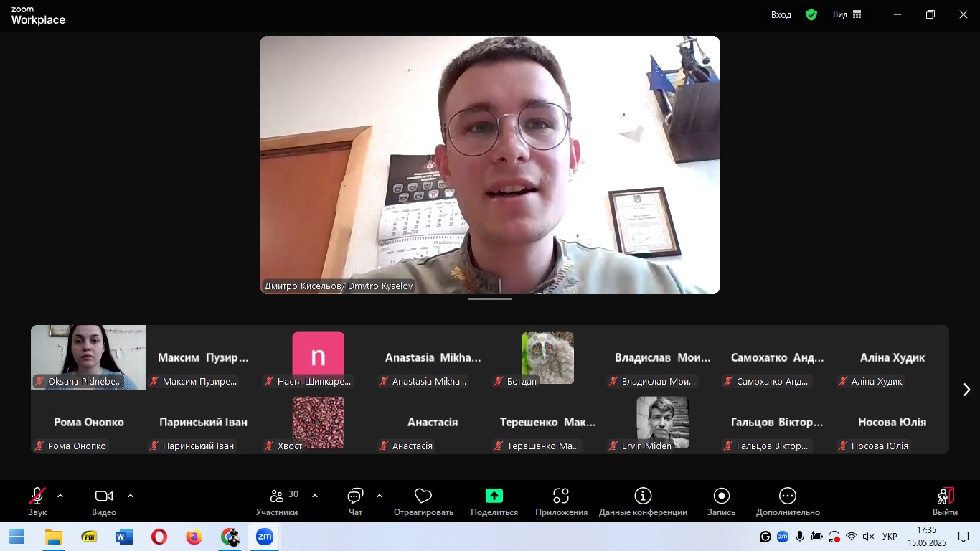Open the View layout menu

(847, 14)
